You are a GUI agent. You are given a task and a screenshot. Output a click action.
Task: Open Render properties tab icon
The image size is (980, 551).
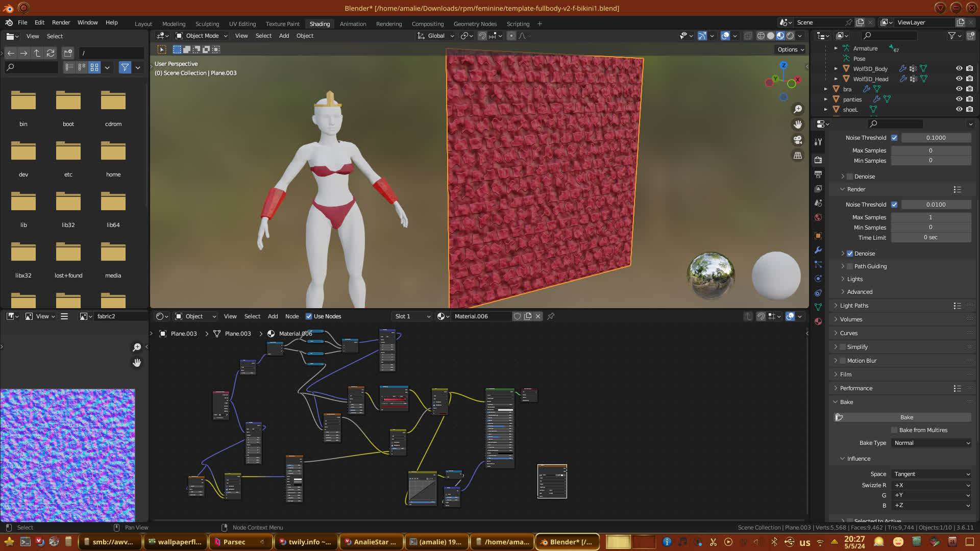click(818, 160)
